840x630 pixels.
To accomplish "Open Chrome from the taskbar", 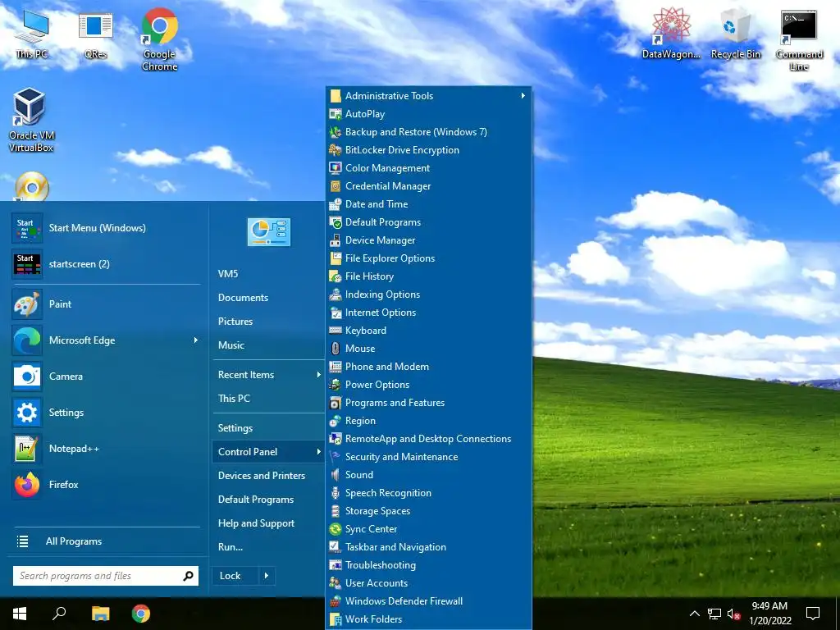I will pos(141,614).
